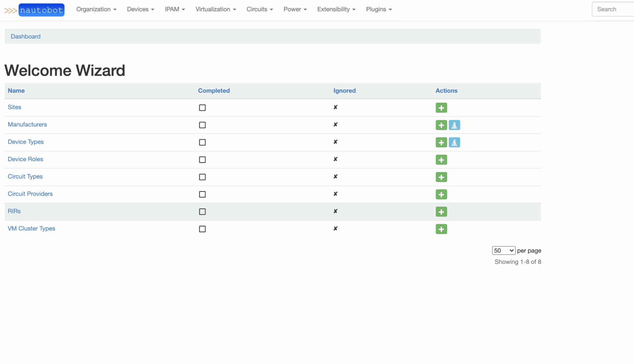The width and height of the screenshot is (634, 364).
Task: Sort by the Name column header
Action: (x=16, y=91)
